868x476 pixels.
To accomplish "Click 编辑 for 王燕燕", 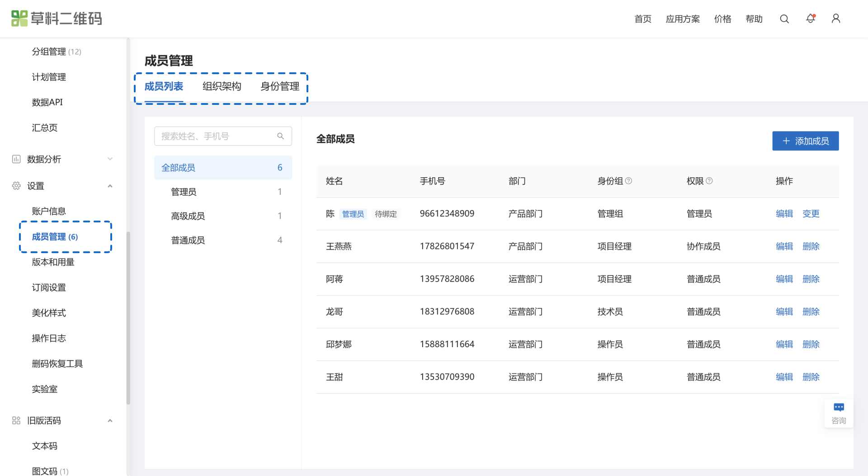I will [784, 246].
